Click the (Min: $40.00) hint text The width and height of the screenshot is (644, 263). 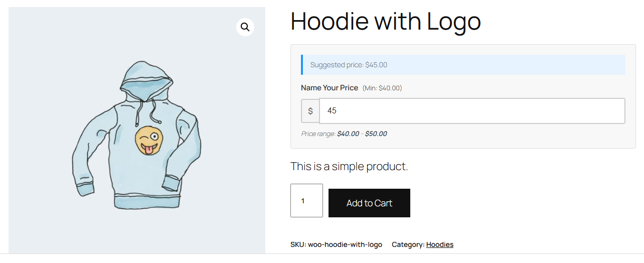pos(382,88)
